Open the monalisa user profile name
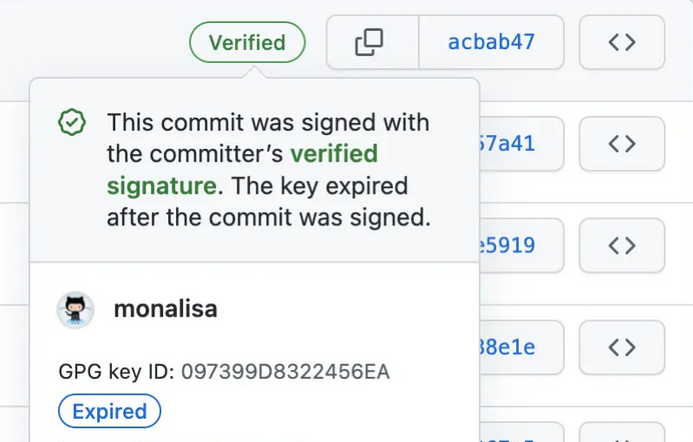693x442 pixels. tap(165, 310)
